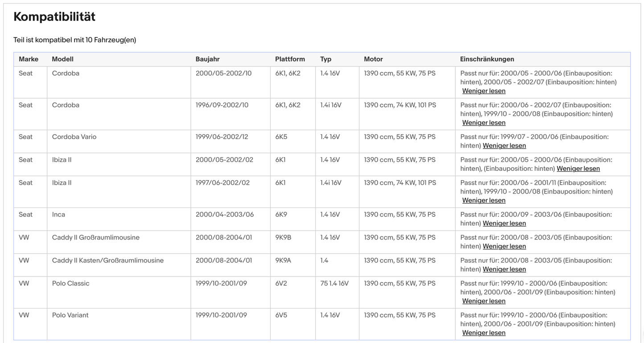The height and width of the screenshot is (343, 644).
Task: Click the 'Einschränkungen' column header
Action: coord(487,59)
